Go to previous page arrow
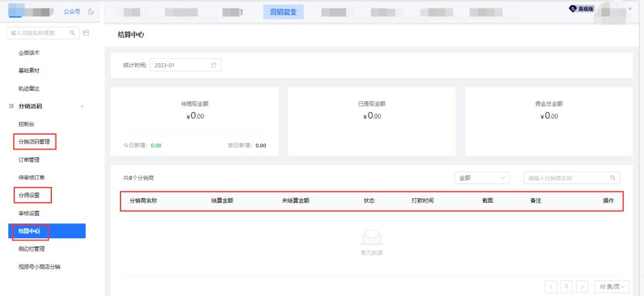Image resolution: width=644 pixels, height=296 pixels. [x=551, y=286]
